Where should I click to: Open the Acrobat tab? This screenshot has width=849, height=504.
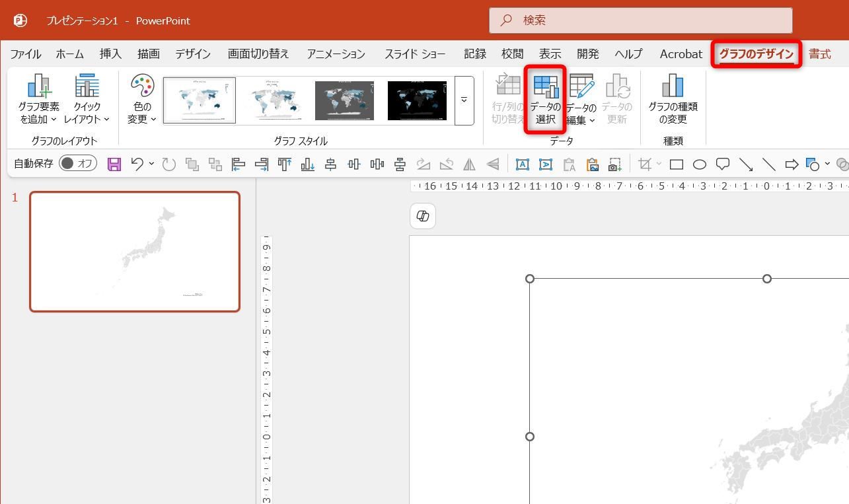pos(681,54)
